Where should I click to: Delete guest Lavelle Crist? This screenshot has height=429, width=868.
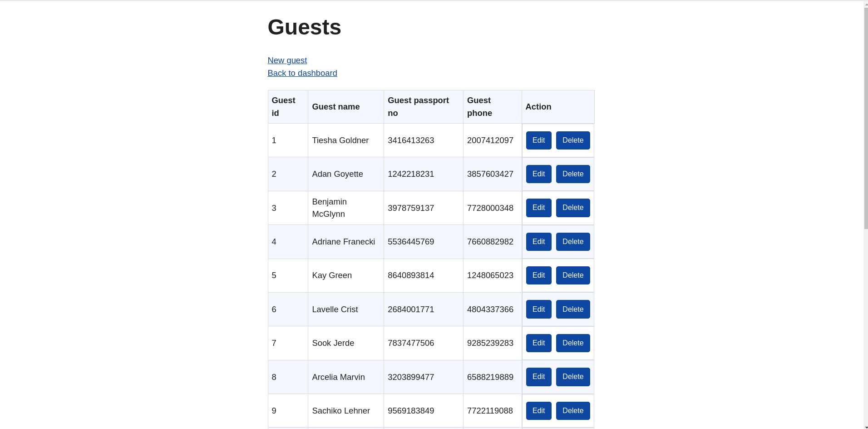pyautogui.click(x=572, y=309)
